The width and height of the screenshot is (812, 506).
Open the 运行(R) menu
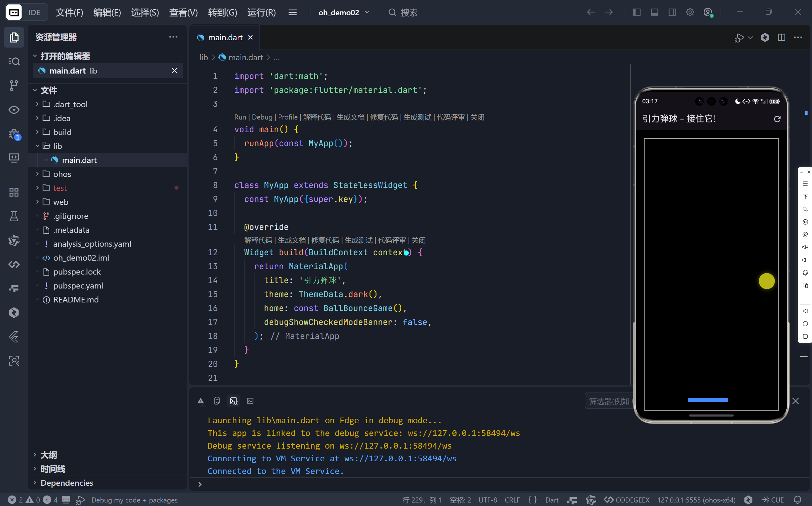tap(261, 12)
